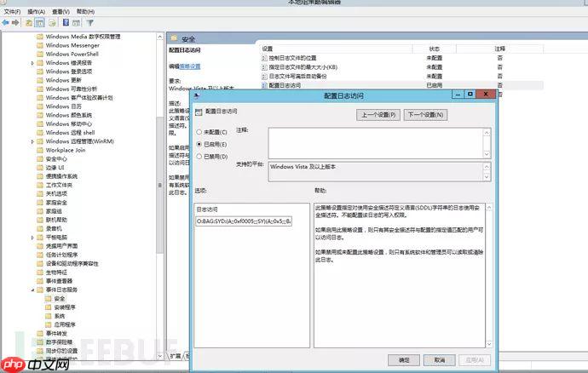Switch to the 扩展 tab
Viewport: 588px width, 373px height.
tap(176, 355)
